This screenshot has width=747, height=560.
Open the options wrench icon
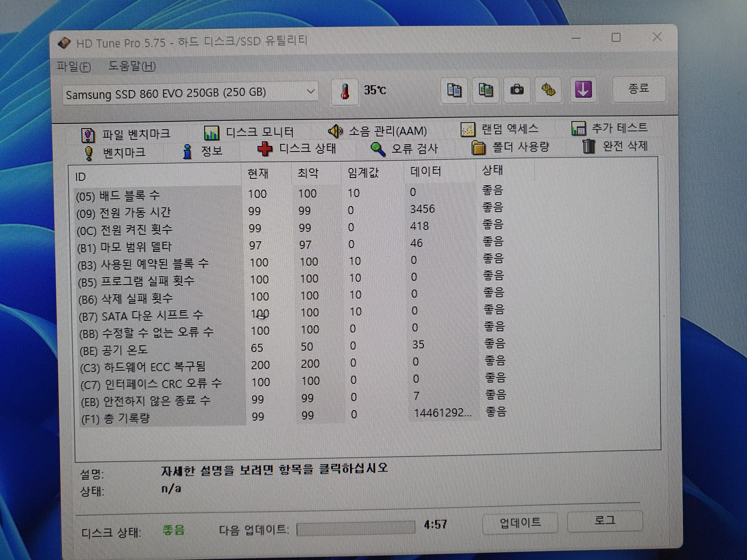coord(548,90)
